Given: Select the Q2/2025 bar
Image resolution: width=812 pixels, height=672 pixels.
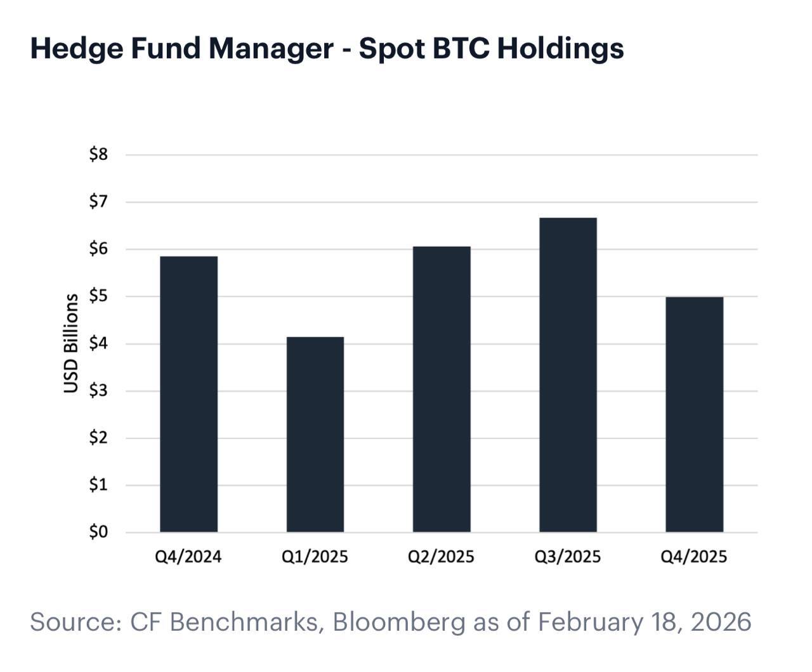Looking at the screenshot, I should (442, 388).
